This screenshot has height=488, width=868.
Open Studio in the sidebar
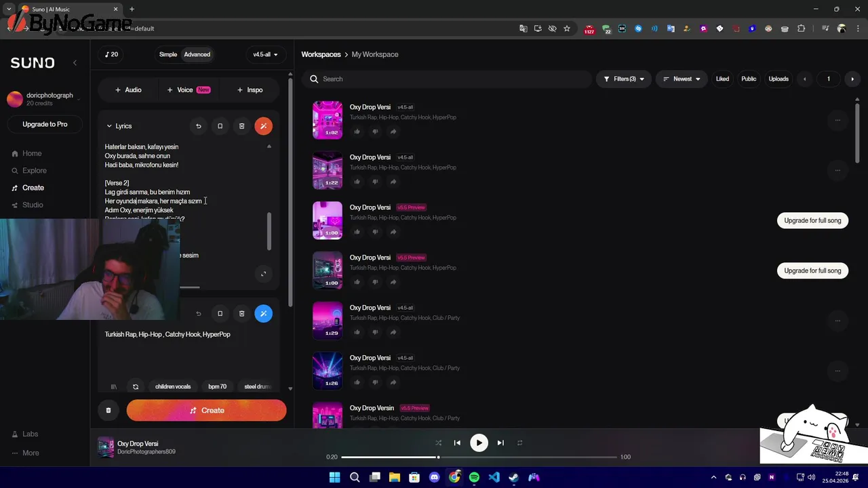27,205
